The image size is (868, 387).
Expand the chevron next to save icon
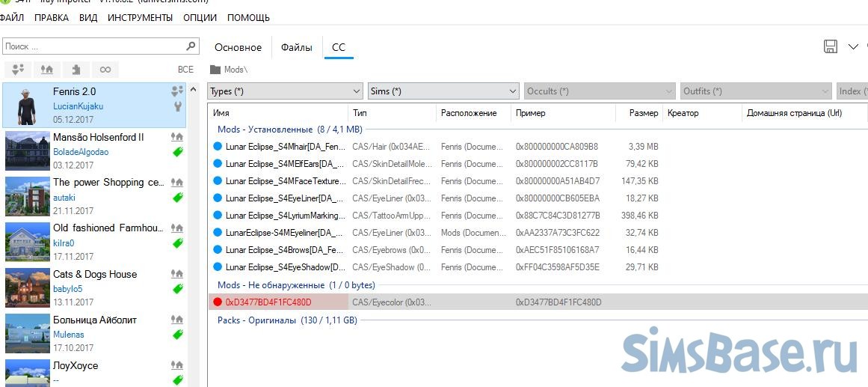(853, 46)
